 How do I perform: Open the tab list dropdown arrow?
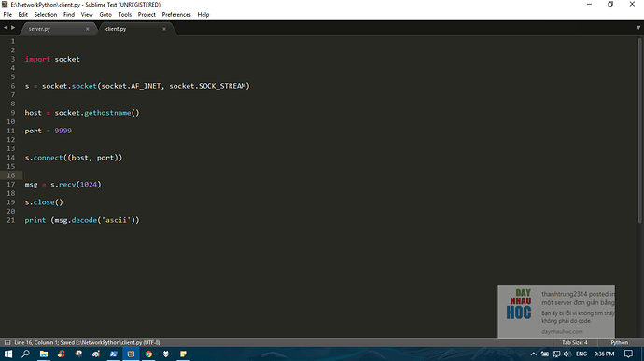point(638,27)
